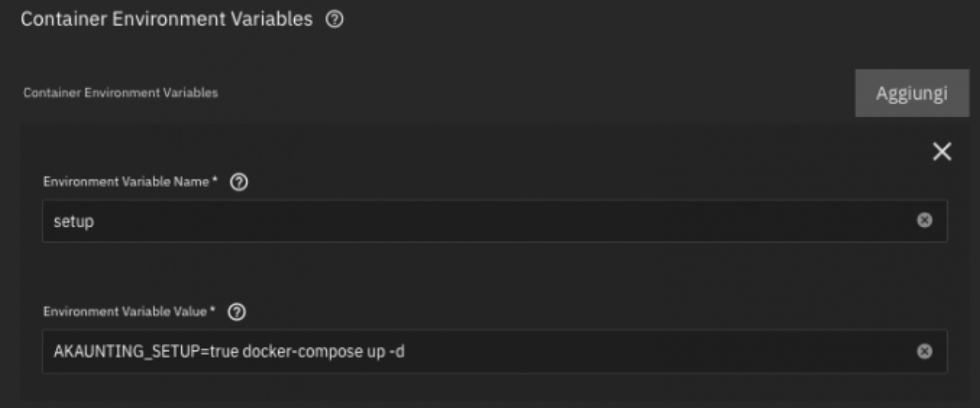Click the large Container Environment Variables heading

[167, 20]
